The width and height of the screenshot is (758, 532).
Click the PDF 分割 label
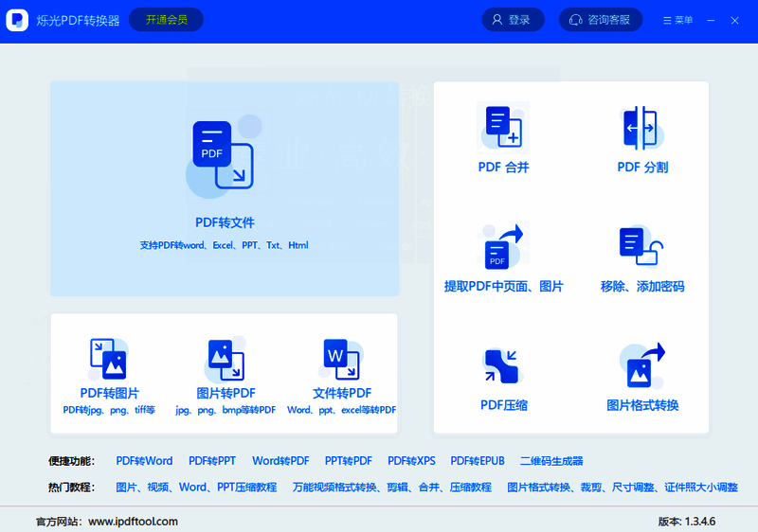642,168
